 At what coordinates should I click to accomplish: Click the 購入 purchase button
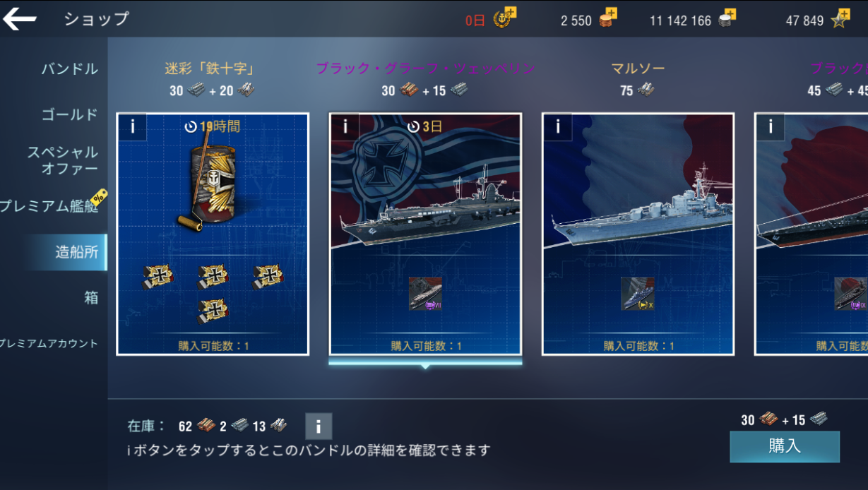click(785, 446)
